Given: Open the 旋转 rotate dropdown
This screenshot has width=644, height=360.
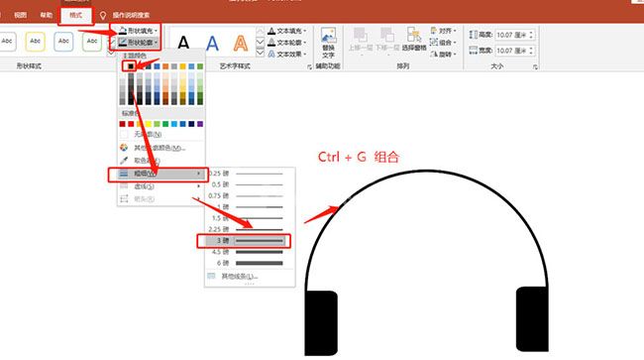Looking at the screenshot, I should click(x=444, y=54).
